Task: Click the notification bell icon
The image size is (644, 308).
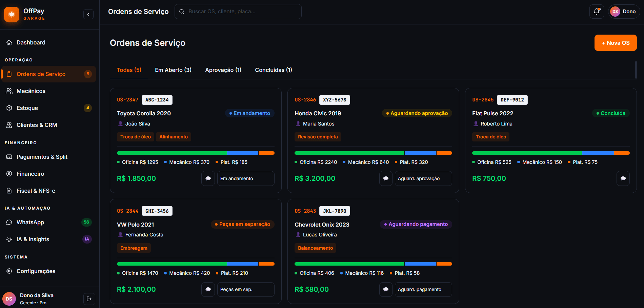Action: 597,12
